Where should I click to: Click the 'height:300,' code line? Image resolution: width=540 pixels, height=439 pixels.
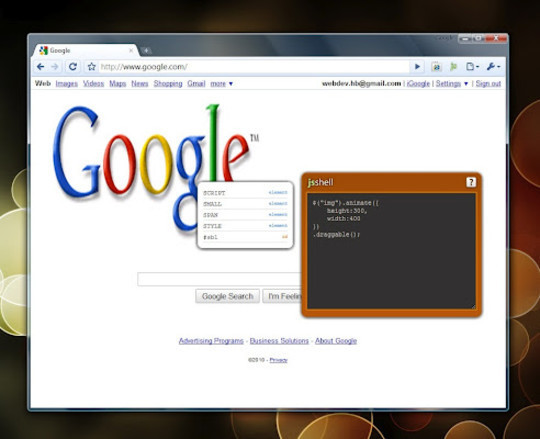click(347, 211)
